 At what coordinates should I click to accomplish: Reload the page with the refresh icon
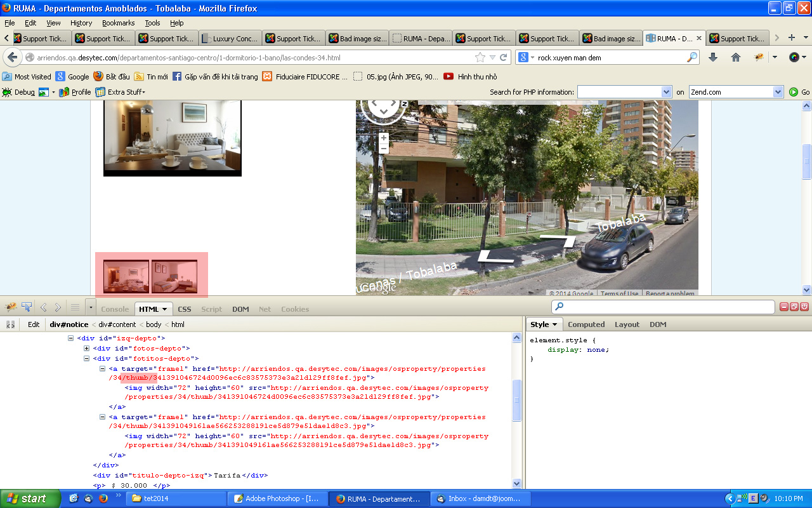click(504, 57)
